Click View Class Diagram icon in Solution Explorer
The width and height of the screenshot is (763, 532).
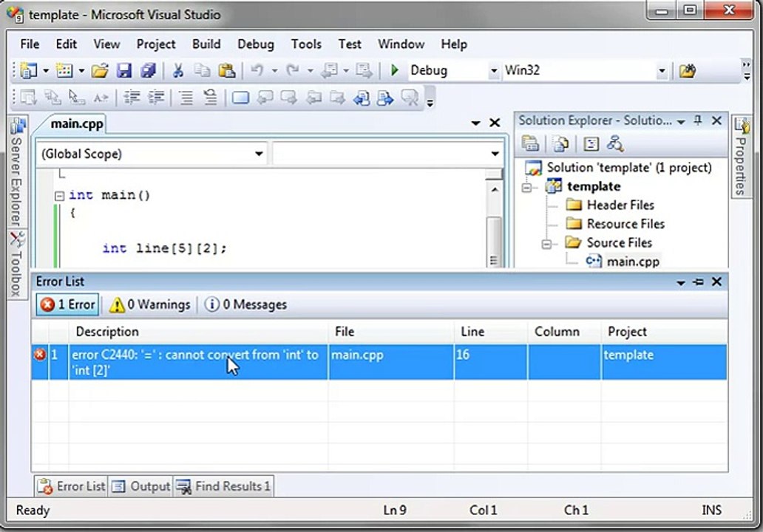[615, 144]
